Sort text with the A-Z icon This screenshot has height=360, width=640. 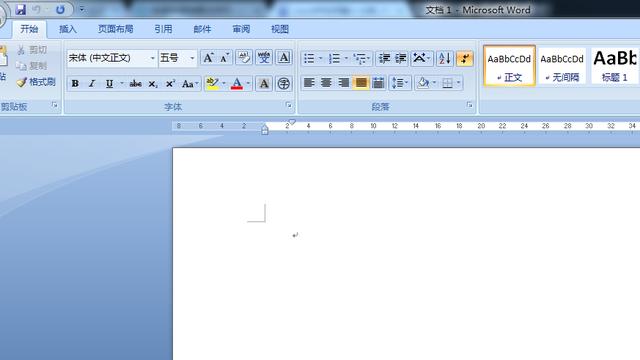[x=445, y=58]
